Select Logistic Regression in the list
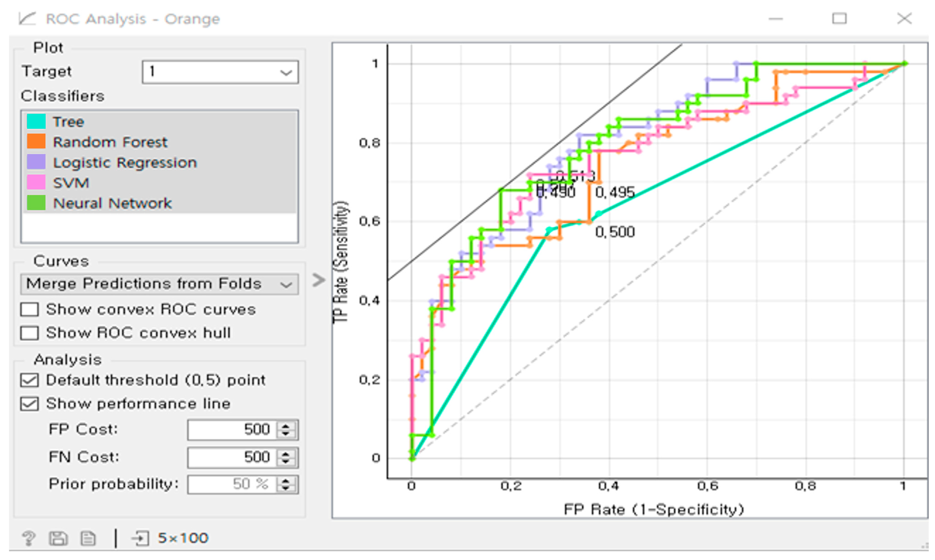Image resolution: width=935 pixels, height=560 pixels. click(125, 163)
